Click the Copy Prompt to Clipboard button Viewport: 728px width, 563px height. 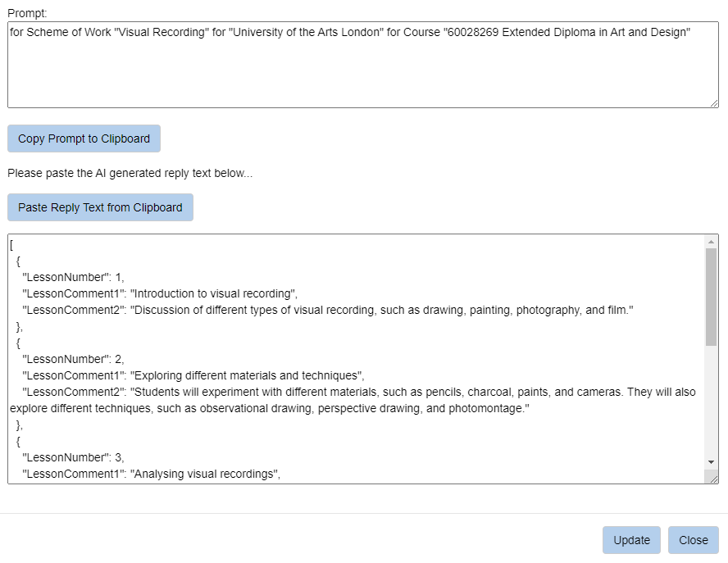coord(84,138)
